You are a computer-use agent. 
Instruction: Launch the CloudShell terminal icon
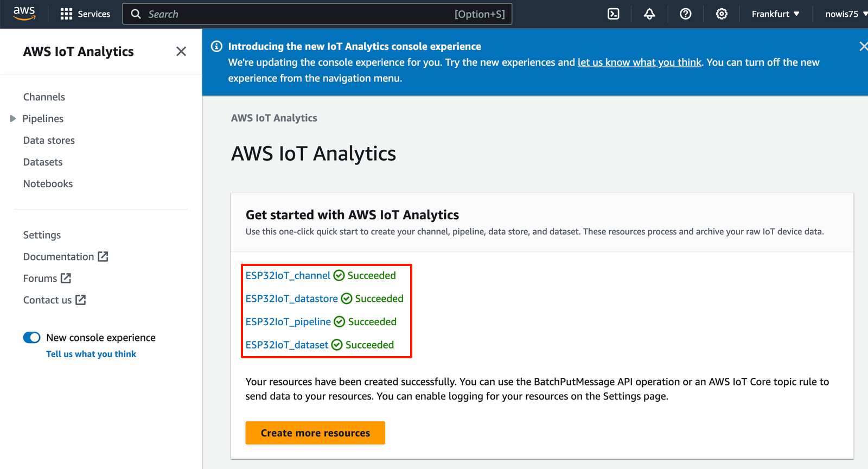pos(614,14)
